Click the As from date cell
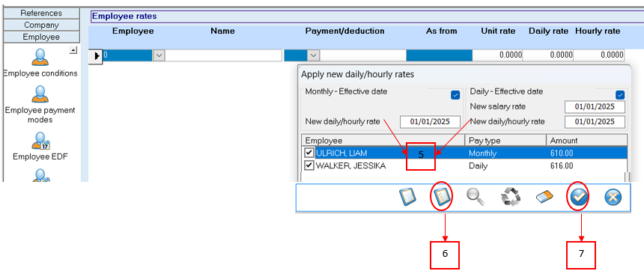Viewport: 644px width, 274px height. tap(439, 55)
